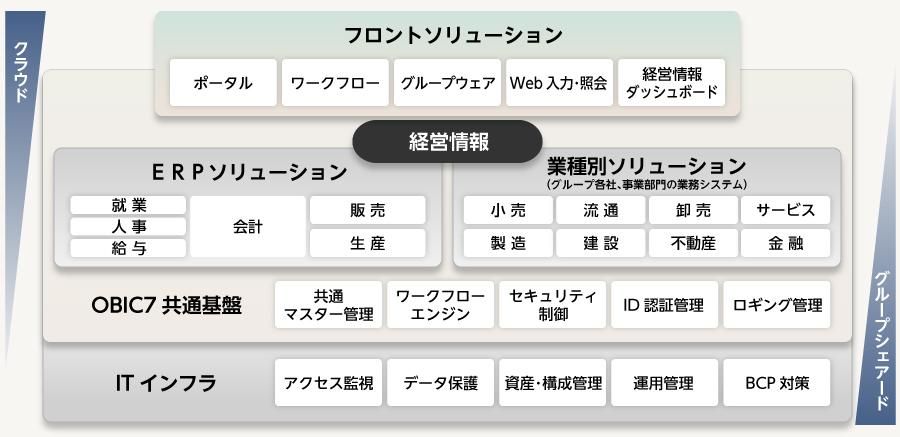Open the Web入力・照会 box
The height and width of the screenshot is (437, 900).
(x=559, y=83)
